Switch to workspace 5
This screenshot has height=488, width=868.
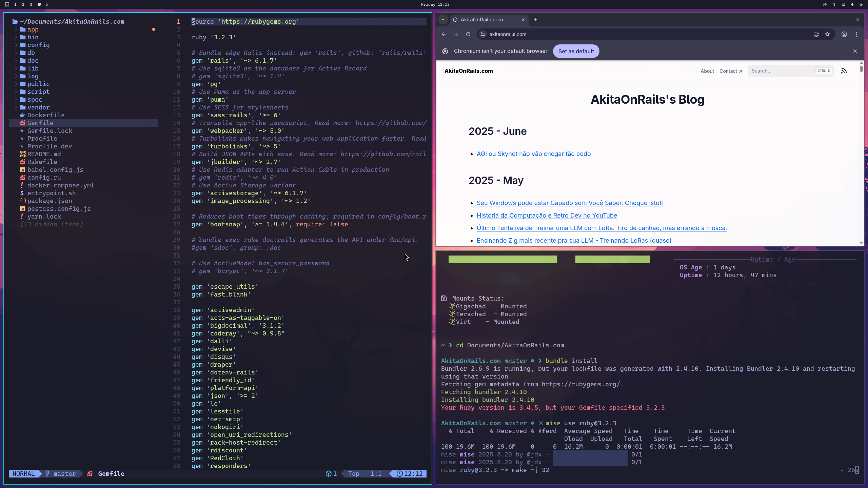click(x=46, y=4)
